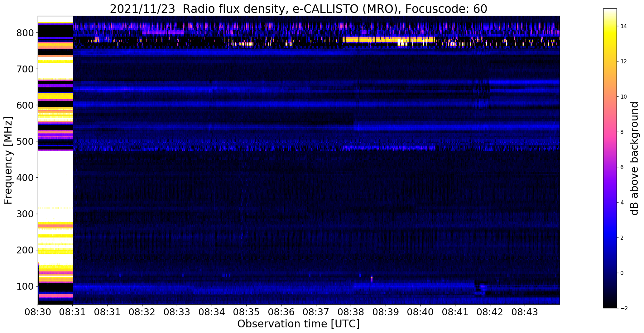Click the 08:33 time tick label

[177, 312]
